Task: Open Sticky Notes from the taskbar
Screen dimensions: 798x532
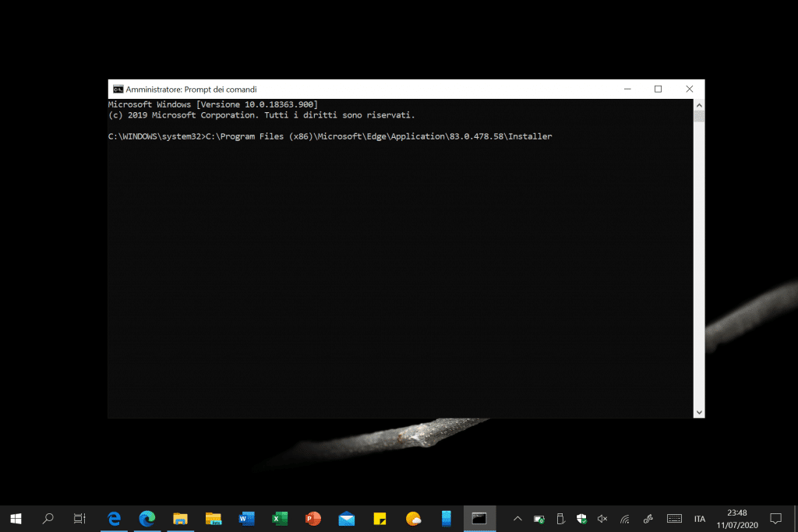Action: coord(380,518)
